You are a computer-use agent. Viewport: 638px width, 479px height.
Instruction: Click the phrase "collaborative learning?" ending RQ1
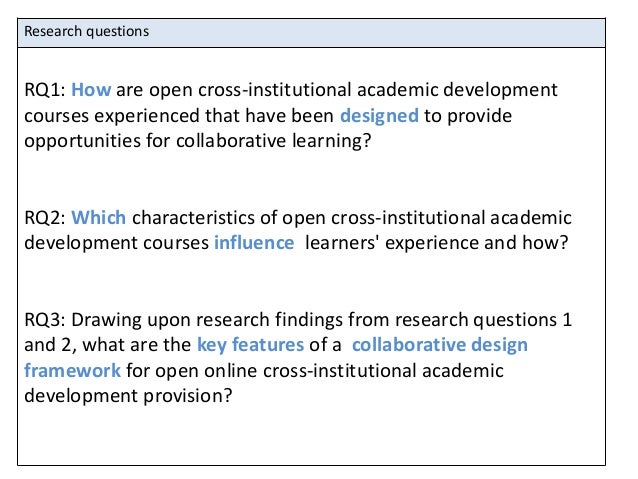[x=273, y=141]
